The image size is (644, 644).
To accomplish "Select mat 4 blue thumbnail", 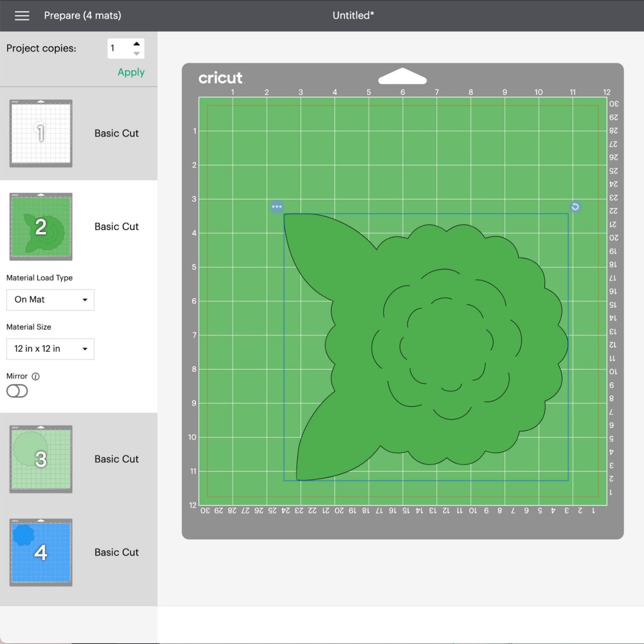I will click(41, 552).
